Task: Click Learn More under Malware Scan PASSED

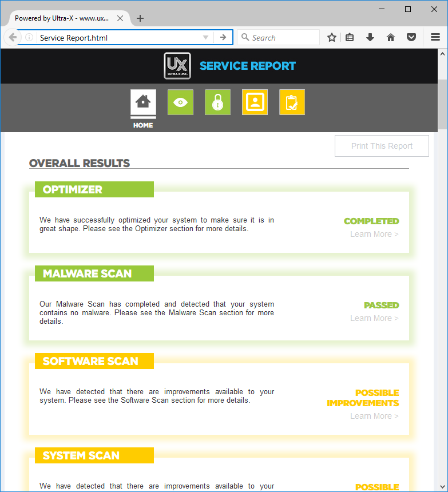Action: point(374,318)
